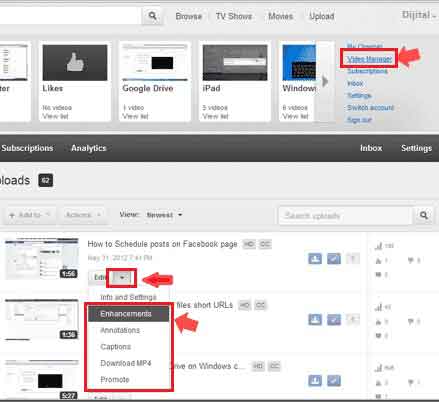Click CC badge on short URLs video
The width and height of the screenshot is (439, 402).
260,305
